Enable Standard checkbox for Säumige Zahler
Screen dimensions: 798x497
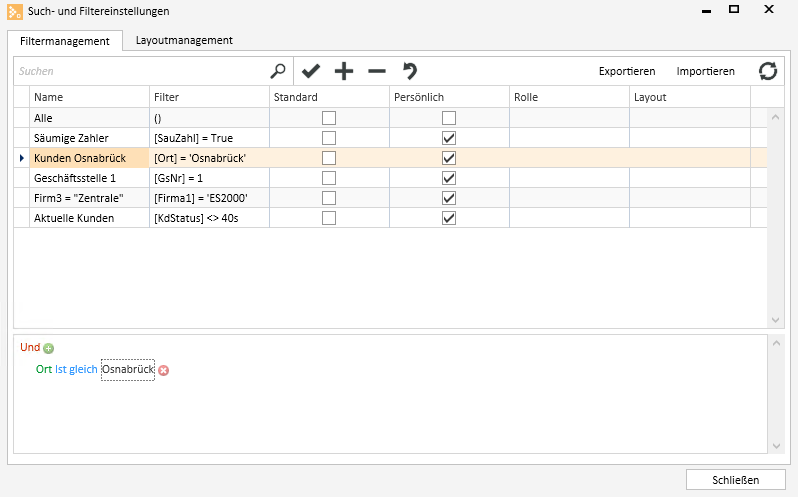(329, 138)
